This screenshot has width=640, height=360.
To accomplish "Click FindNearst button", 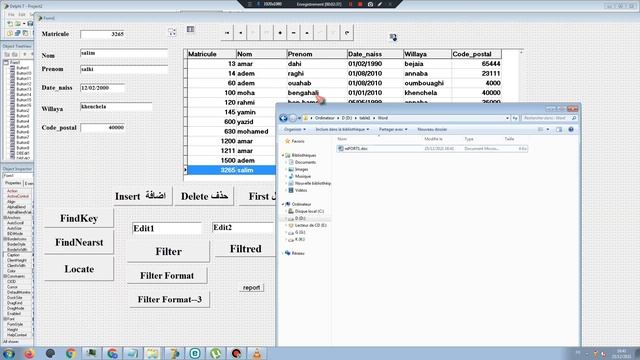I will pyautogui.click(x=79, y=242).
